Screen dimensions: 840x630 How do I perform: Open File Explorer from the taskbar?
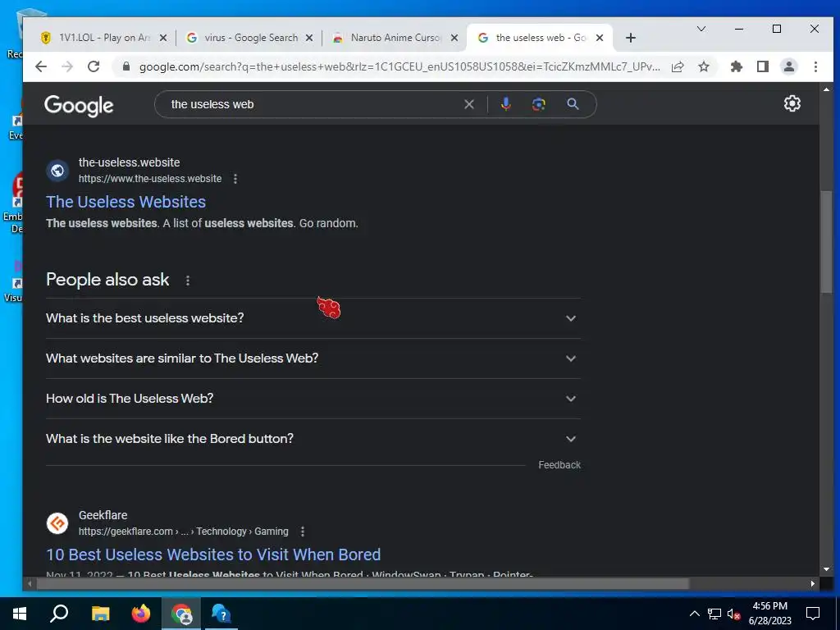pyautogui.click(x=100, y=614)
